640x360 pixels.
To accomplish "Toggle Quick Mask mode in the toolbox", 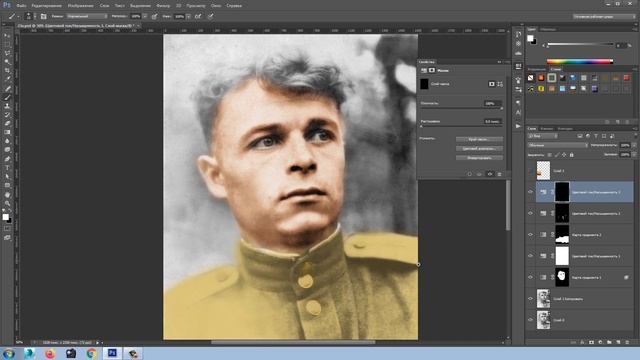I will (x=7, y=229).
